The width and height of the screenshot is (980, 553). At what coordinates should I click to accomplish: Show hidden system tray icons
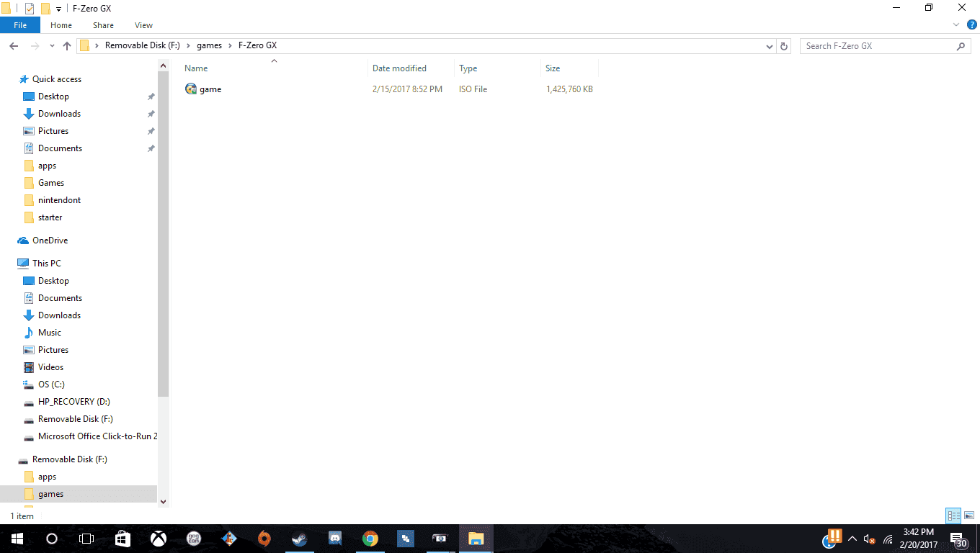click(852, 539)
